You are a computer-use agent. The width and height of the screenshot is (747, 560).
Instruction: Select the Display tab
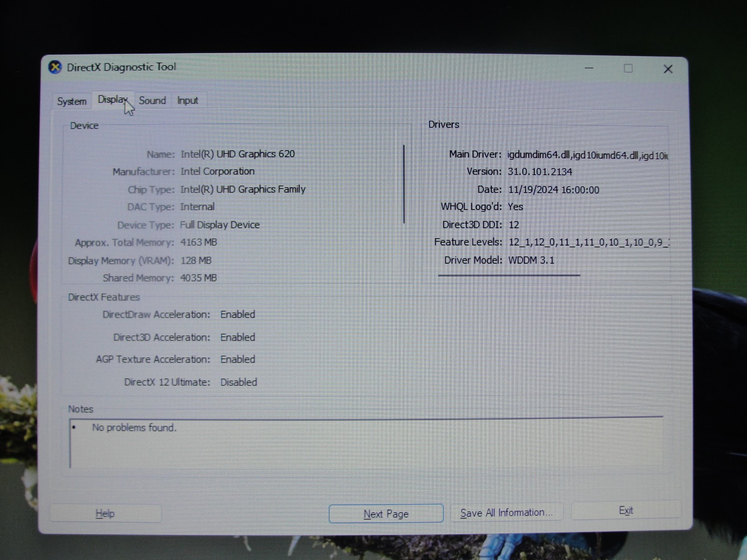pyautogui.click(x=113, y=100)
